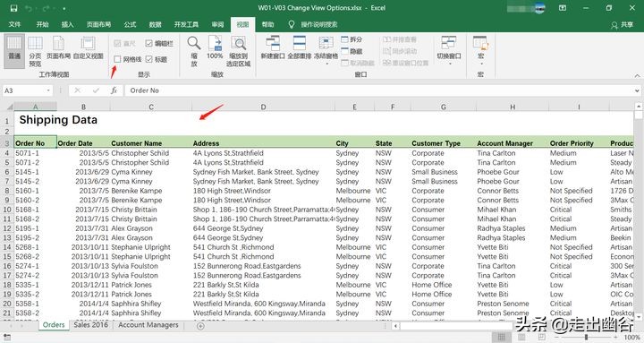
Task: Uncheck the 编辑栏 formula bar checkbox
Action: point(148,43)
